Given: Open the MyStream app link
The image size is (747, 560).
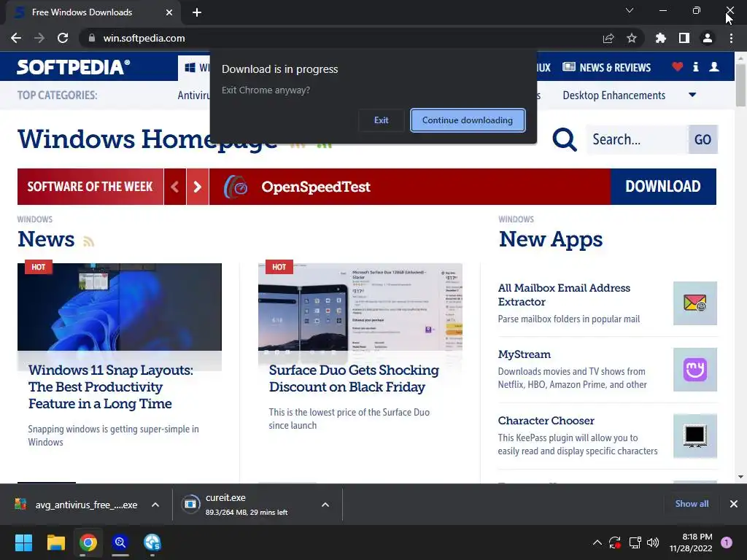Looking at the screenshot, I should (524, 354).
